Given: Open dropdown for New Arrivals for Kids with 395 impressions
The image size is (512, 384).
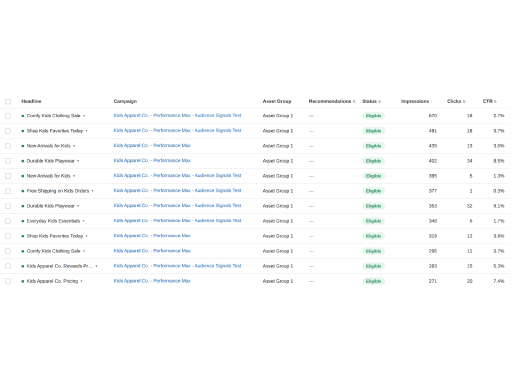Looking at the screenshot, I should [x=74, y=176].
